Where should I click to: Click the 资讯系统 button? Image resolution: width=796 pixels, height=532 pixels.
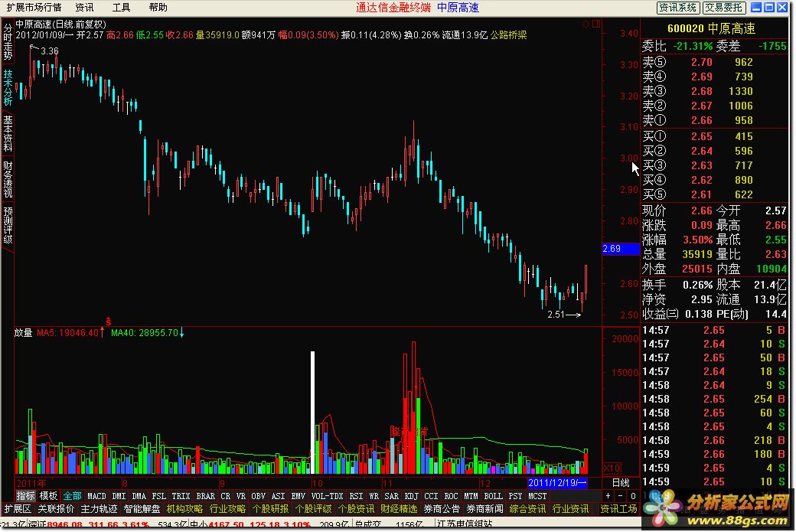[x=678, y=8]
